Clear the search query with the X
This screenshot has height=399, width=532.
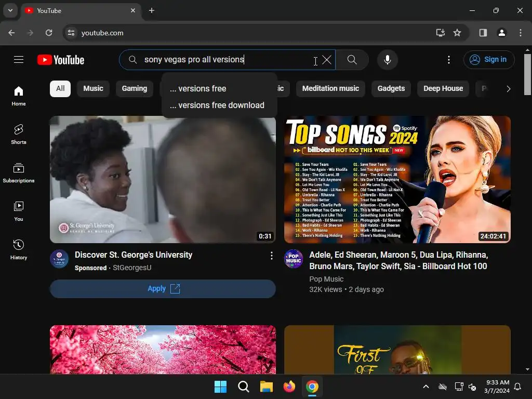pos(327,60)
